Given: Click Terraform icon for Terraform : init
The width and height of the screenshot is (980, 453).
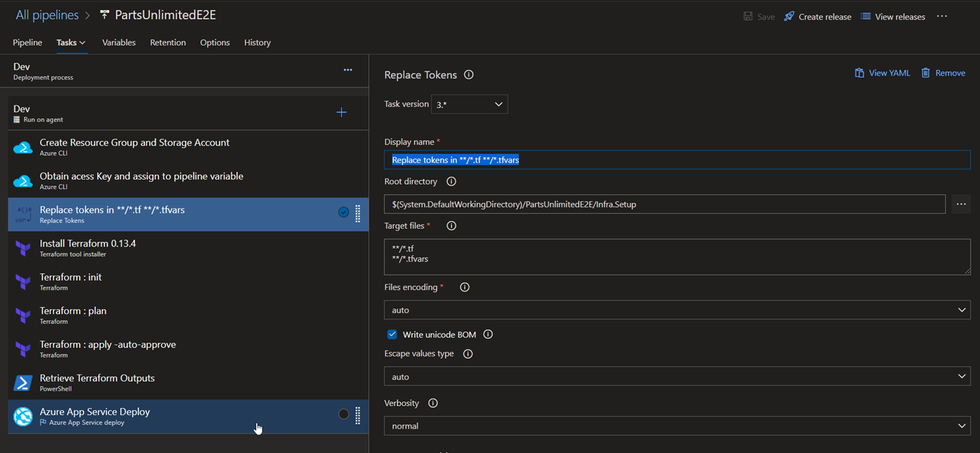Looking at the screenshot, I should pos(23,281).
